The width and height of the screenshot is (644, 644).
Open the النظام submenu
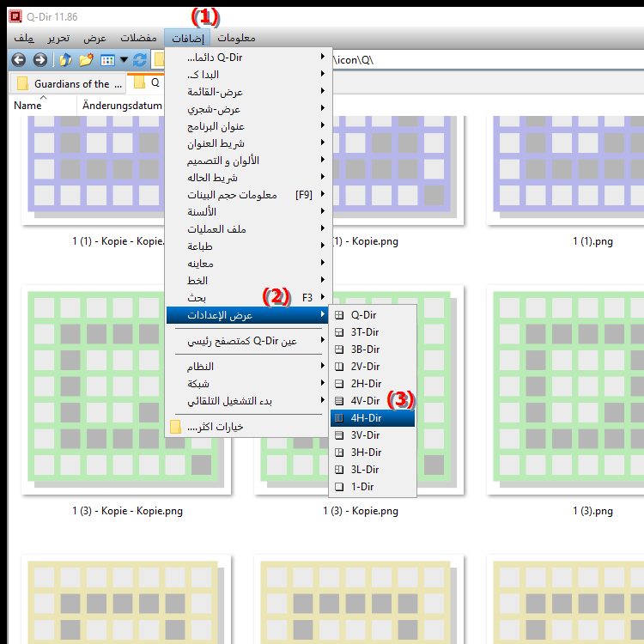(x=247, y=367)
